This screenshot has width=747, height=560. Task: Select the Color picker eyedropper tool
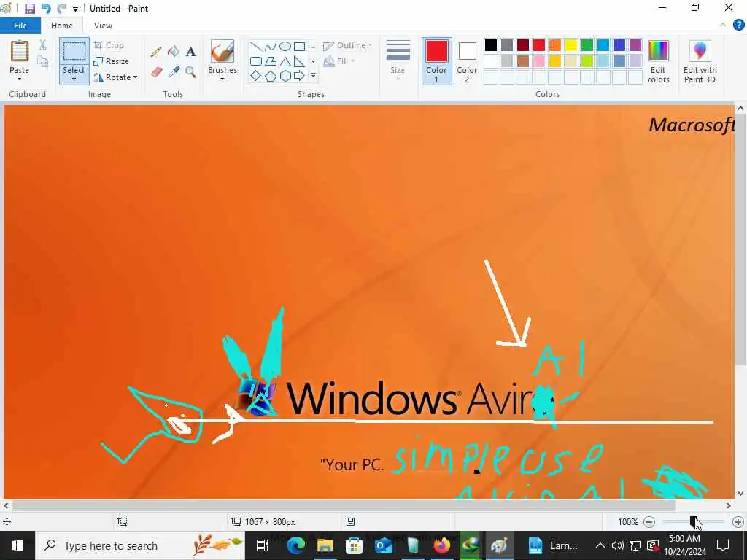(174, 72)
